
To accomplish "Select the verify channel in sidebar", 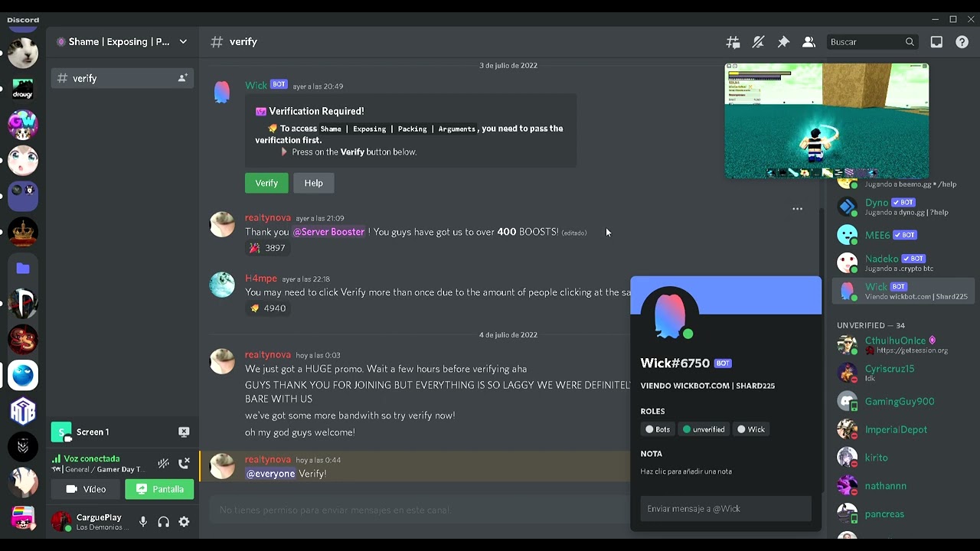I will (x=122, y=78).
